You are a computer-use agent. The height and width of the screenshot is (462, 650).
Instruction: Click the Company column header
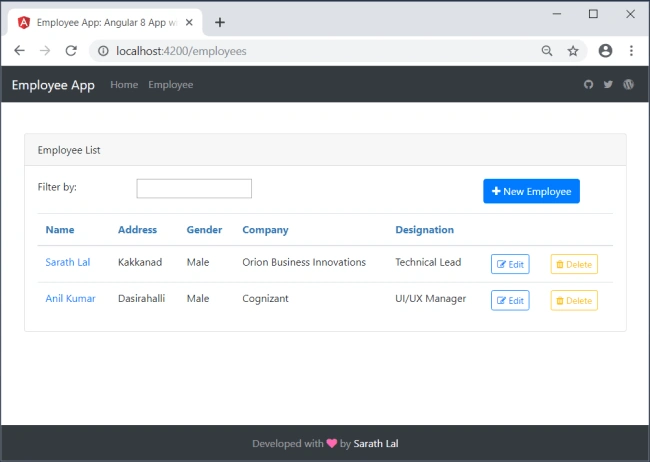265,230
